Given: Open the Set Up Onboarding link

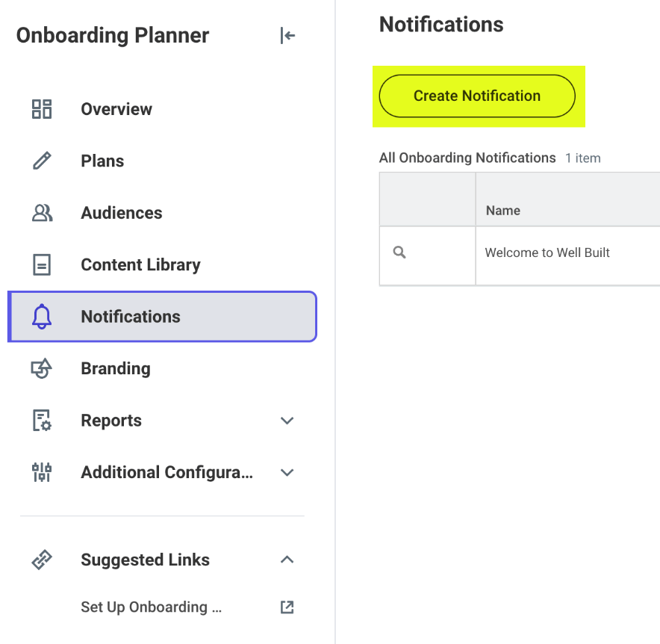Looking at the screenshot, I should pos(151,607).
